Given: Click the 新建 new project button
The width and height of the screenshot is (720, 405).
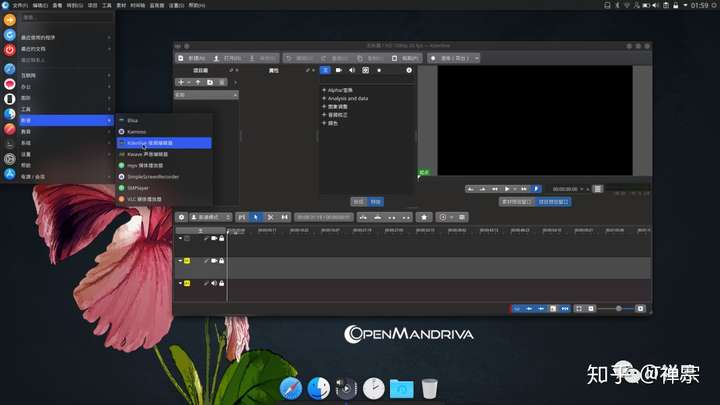Looking at the screenshot, I should pos(192,58).
